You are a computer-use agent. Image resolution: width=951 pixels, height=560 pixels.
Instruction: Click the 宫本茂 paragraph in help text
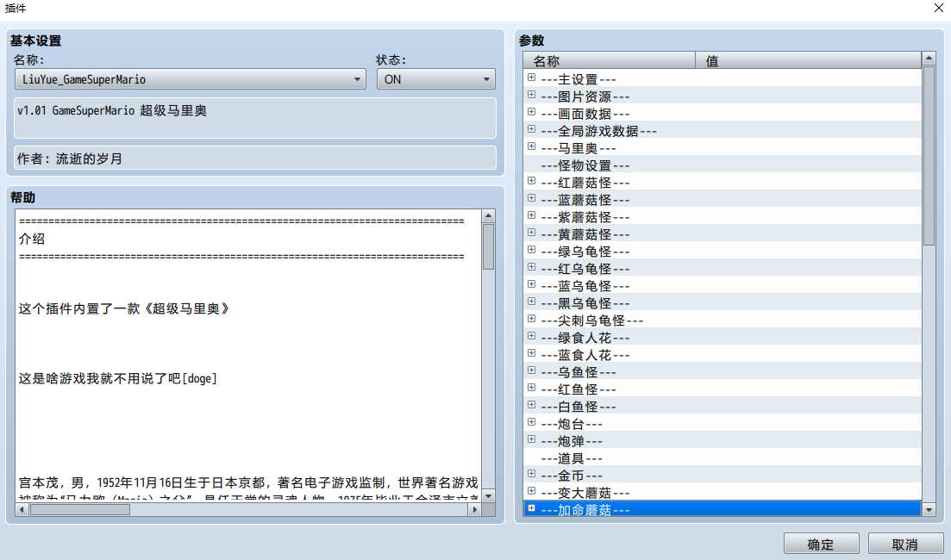click(x=248, y=482)
